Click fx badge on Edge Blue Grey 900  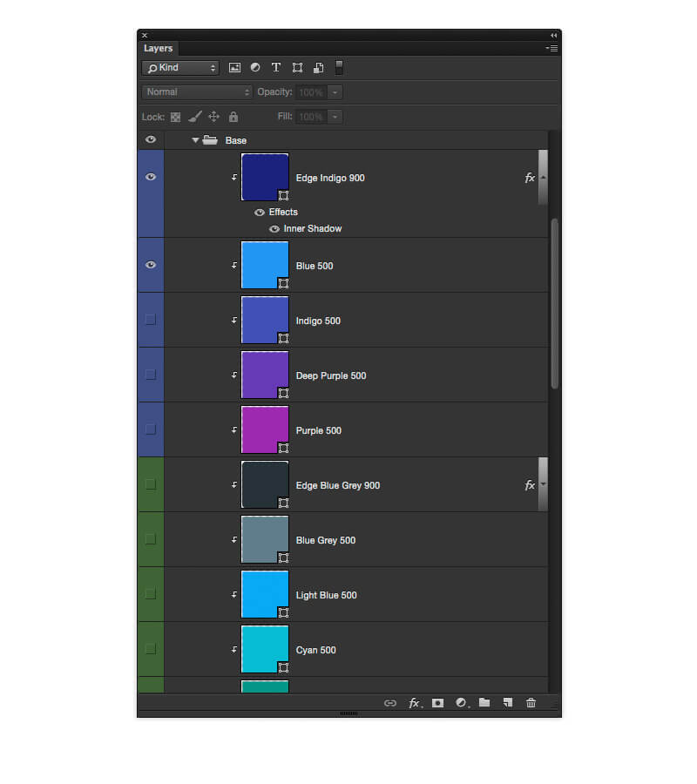pyautogui.click(x=530, y=485)
